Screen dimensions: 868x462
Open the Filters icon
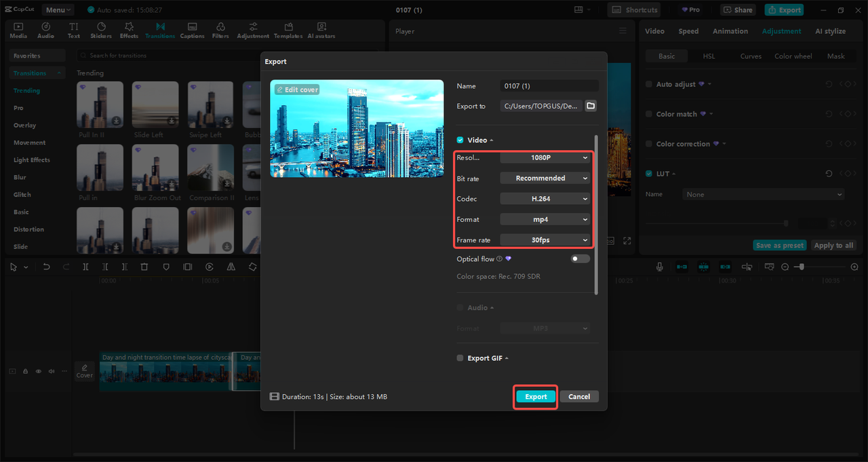pos(220,30)
